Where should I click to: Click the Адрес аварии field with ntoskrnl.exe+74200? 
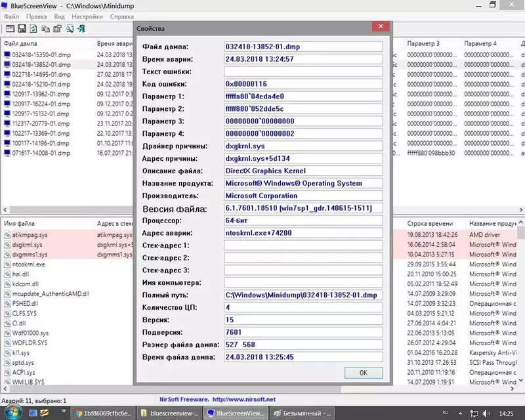303,233
